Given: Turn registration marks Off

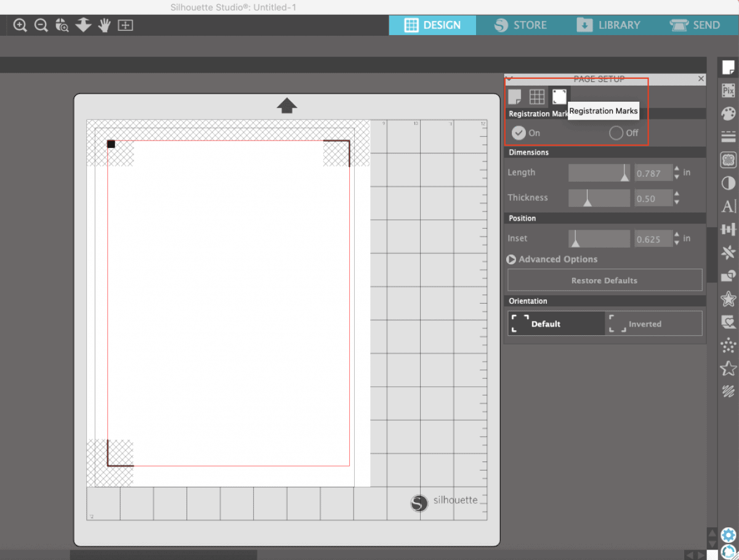Looking at the screenshot, I should tap(616, 132).
